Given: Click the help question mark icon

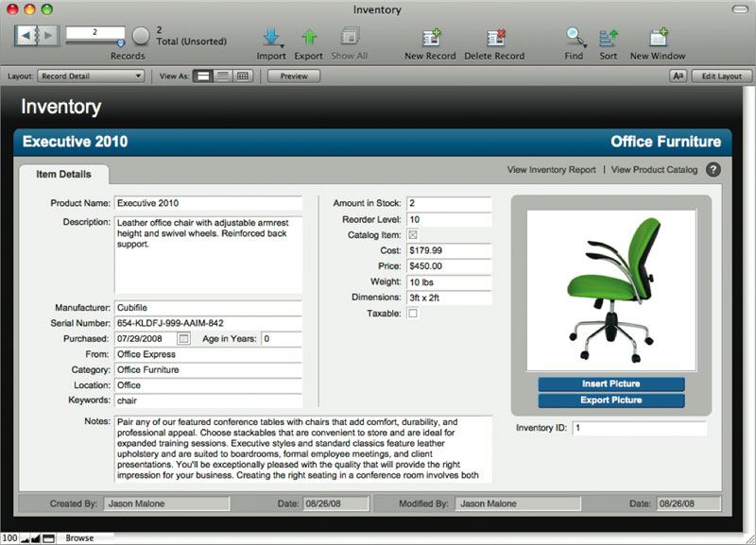Looking at the screenshot, I should coord(713,170).
